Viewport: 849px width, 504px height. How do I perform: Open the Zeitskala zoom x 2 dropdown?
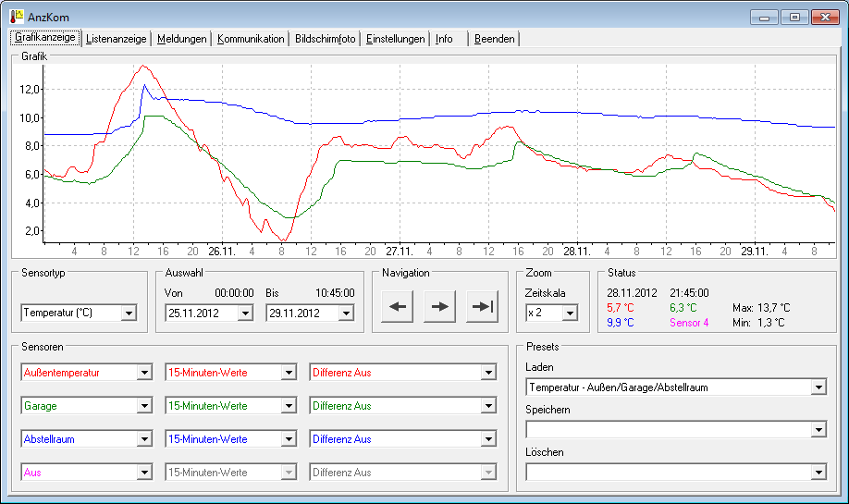click(569, 313)
